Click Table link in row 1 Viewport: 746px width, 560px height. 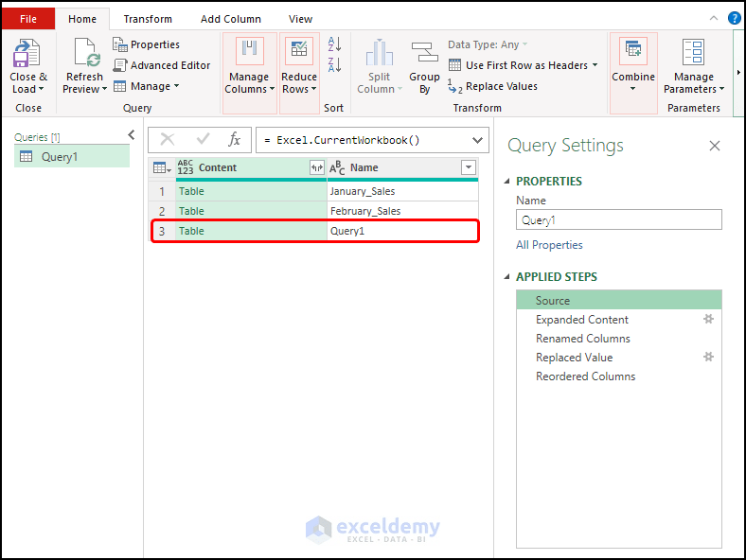click(x=191, y=192)
